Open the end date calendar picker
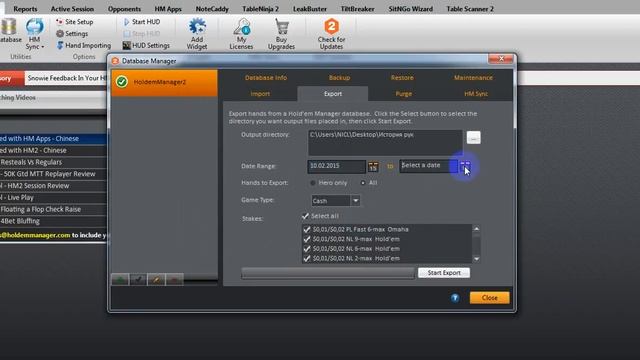This screenshot has width=640, height=360. point(465,166)
